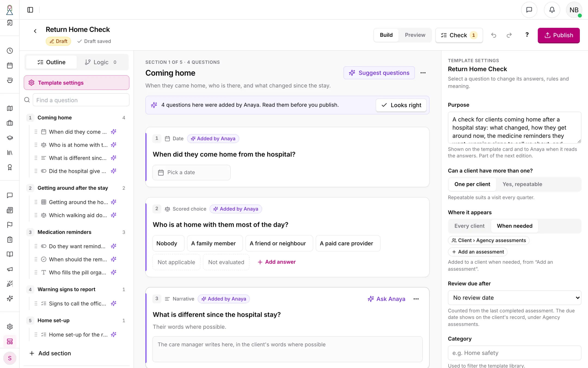588x368 pixels.
Task: Open the notifications bell
Action: coord(552,10)
